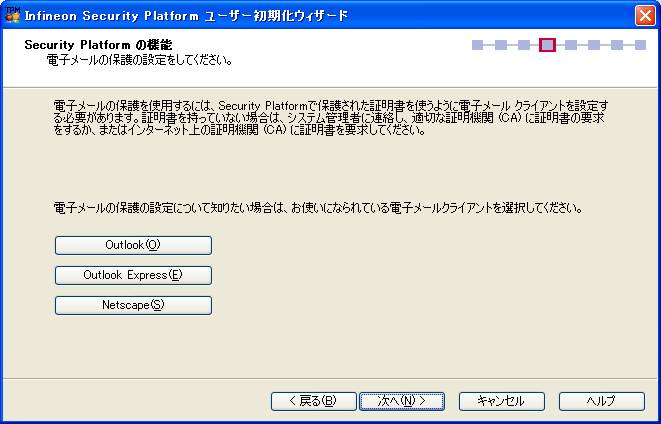Select the Netscape(S) button
This screenshot has height=424, width=661.
tap(133, 305)
